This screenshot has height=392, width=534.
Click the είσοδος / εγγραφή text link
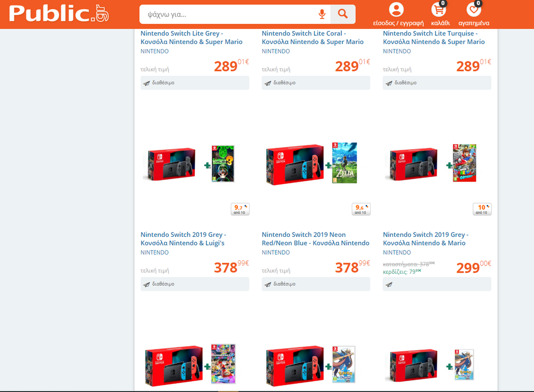[x=398, y=23]
